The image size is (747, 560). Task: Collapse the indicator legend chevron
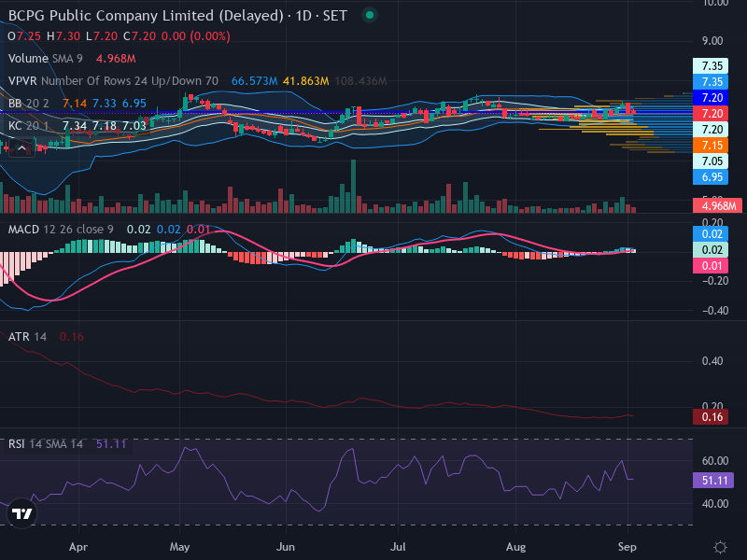click(x=21, y=149)
